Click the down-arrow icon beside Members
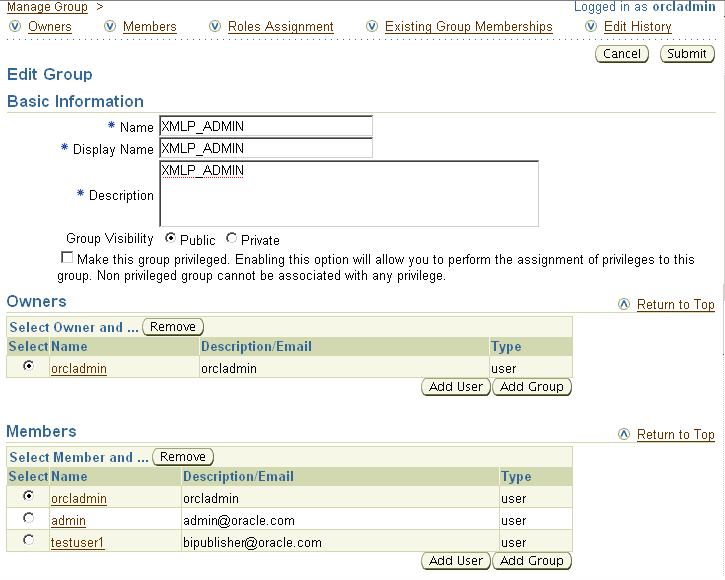Image resolution: width=725 pixels, height=580 pixels. coord(110,26)
